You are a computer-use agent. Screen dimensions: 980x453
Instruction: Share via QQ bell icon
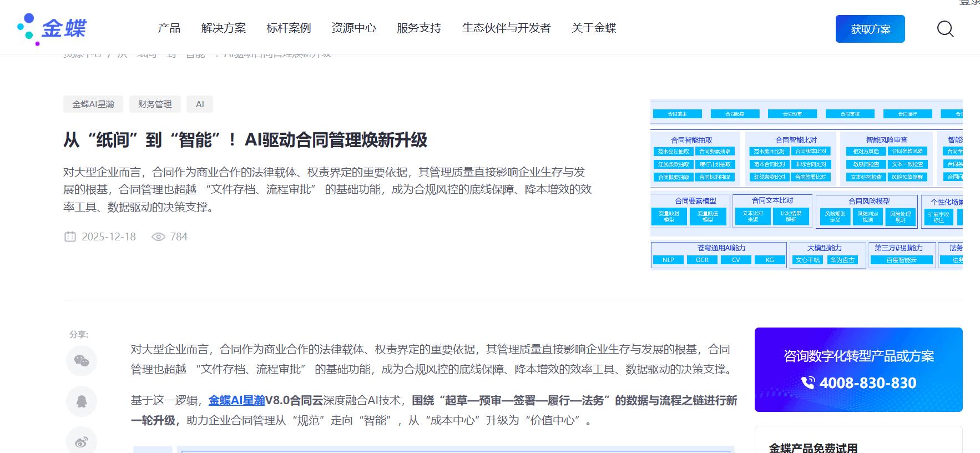pos(82,401)
